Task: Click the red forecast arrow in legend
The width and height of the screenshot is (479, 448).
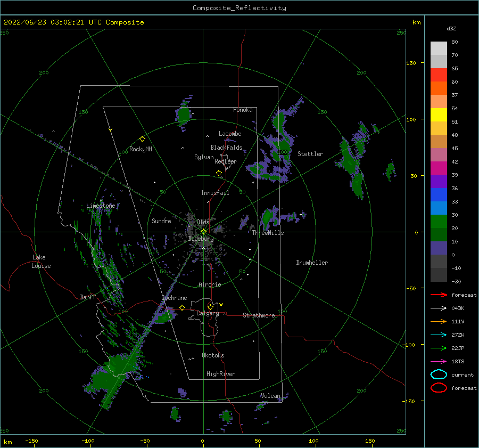Action: (x=439, y=295)
